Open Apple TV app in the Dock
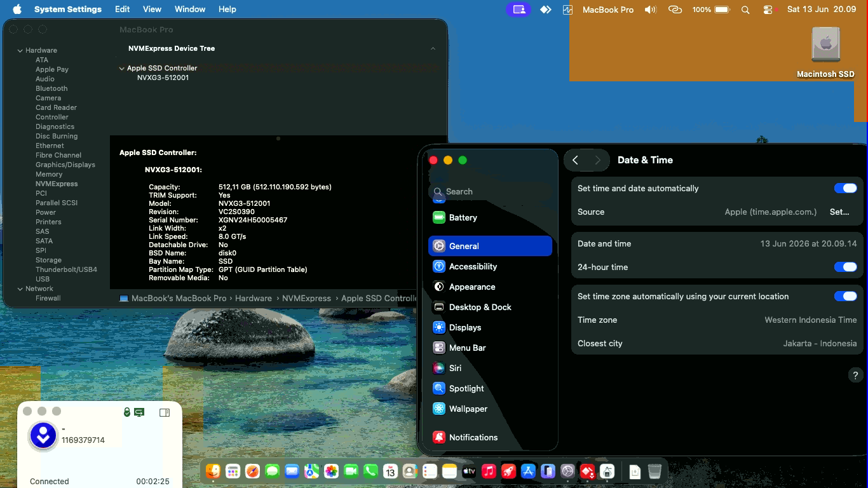 [469, 471]
